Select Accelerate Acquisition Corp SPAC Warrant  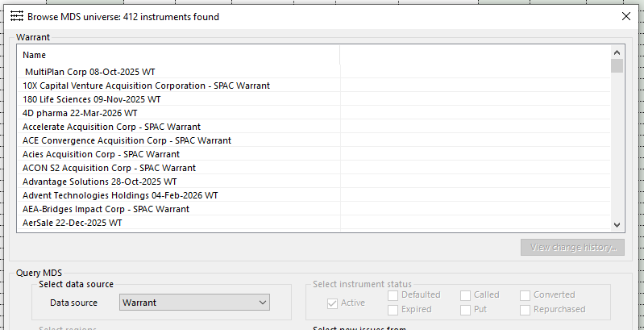click(314, 127)
